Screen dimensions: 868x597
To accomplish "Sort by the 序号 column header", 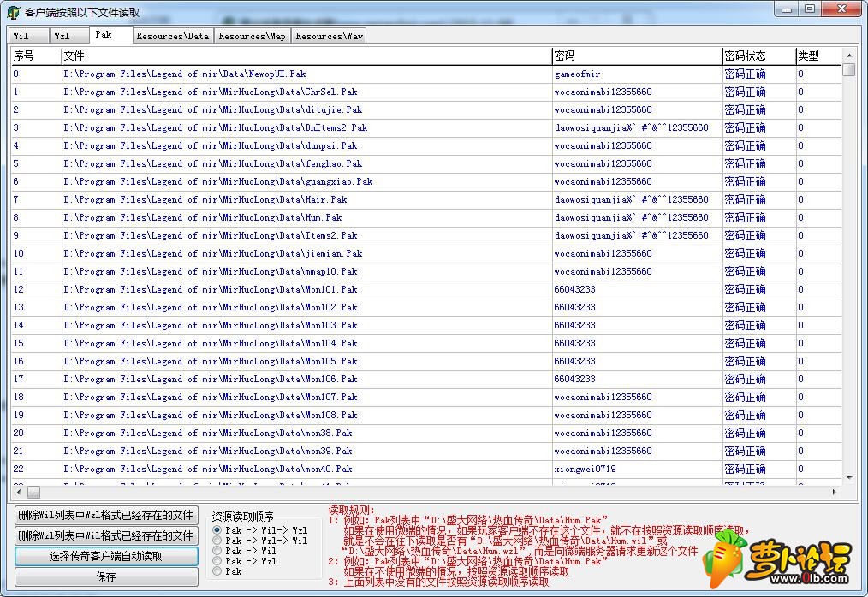I will tap(36, 56).
